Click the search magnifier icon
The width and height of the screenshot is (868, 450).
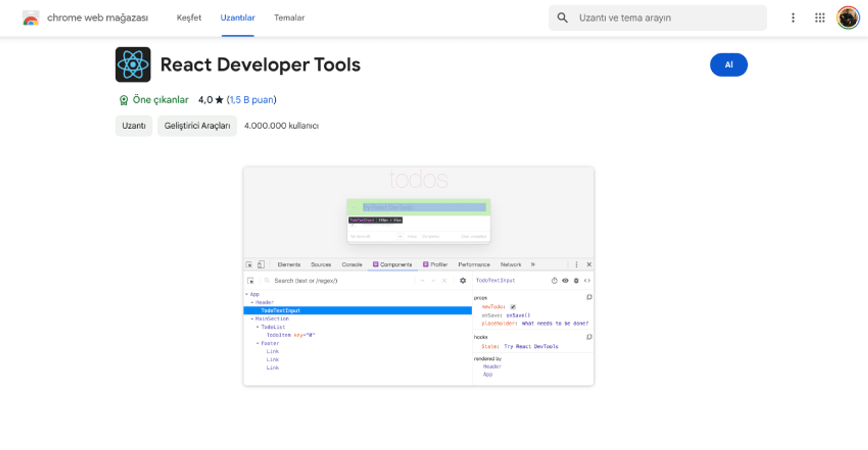pos(562,18)
